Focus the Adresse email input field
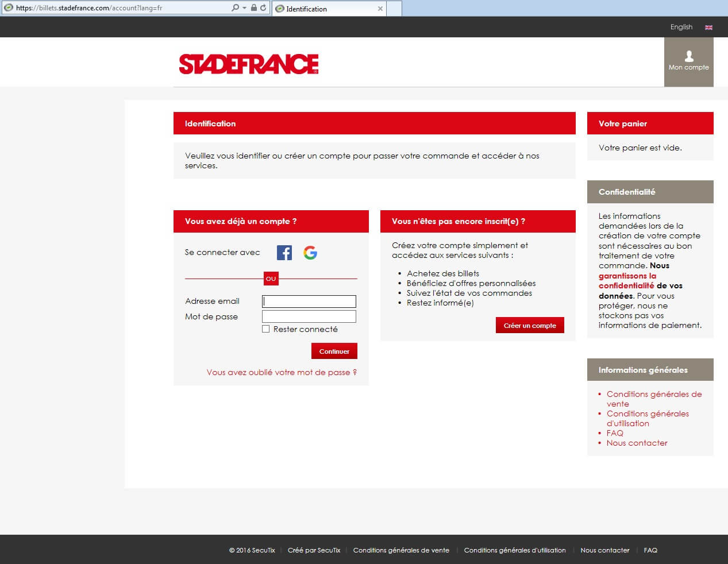The width and height of the screenshot is (728, 564). 309,302
